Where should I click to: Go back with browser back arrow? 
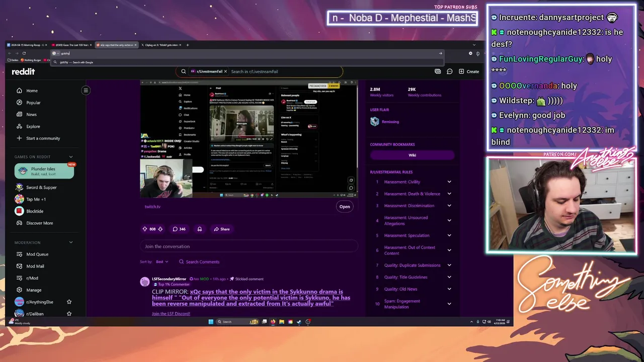click(x=10, y=53)
